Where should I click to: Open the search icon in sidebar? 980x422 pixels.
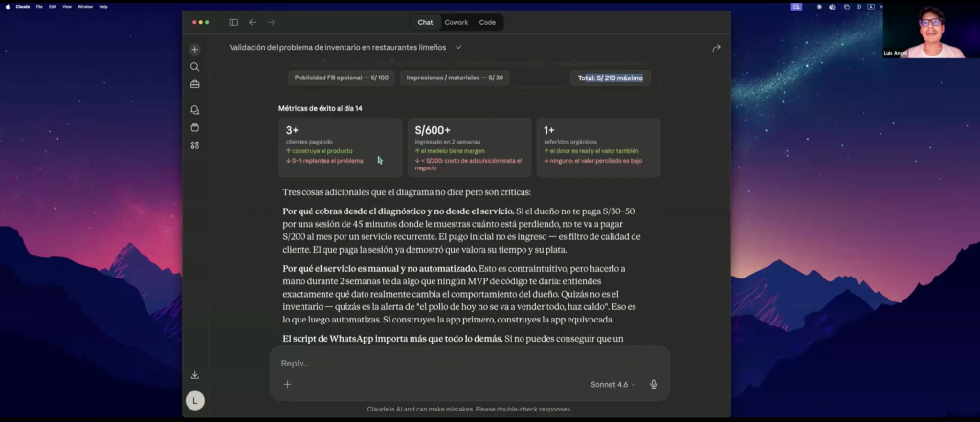tap(195, 67)
